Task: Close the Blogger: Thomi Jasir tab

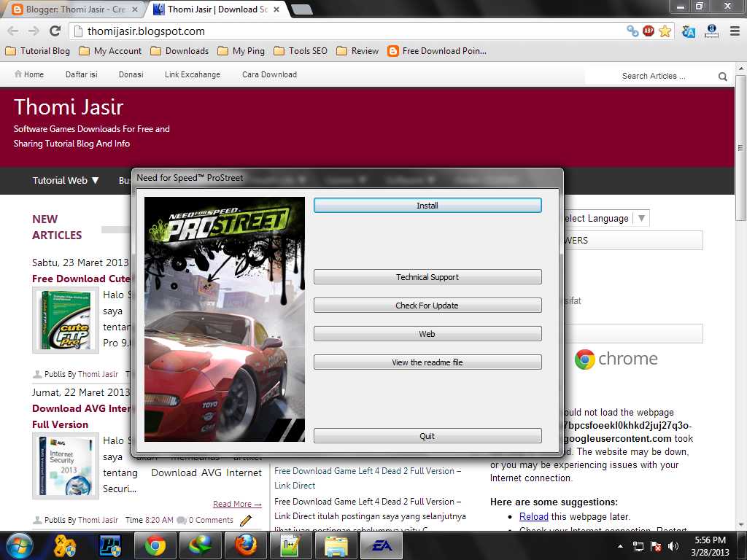Action: 134,9
